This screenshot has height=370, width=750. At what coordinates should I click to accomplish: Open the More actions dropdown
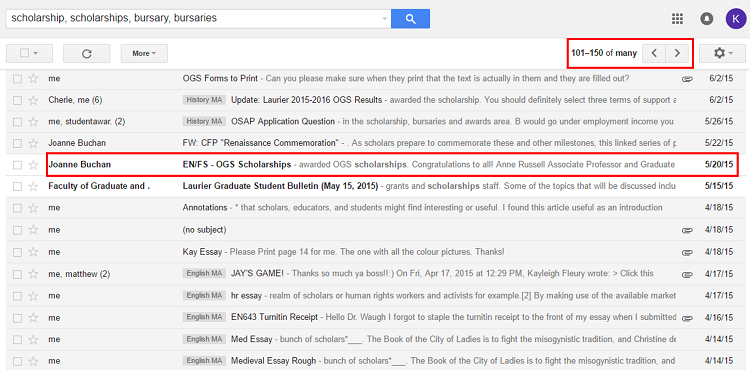[x=144, y=54]
